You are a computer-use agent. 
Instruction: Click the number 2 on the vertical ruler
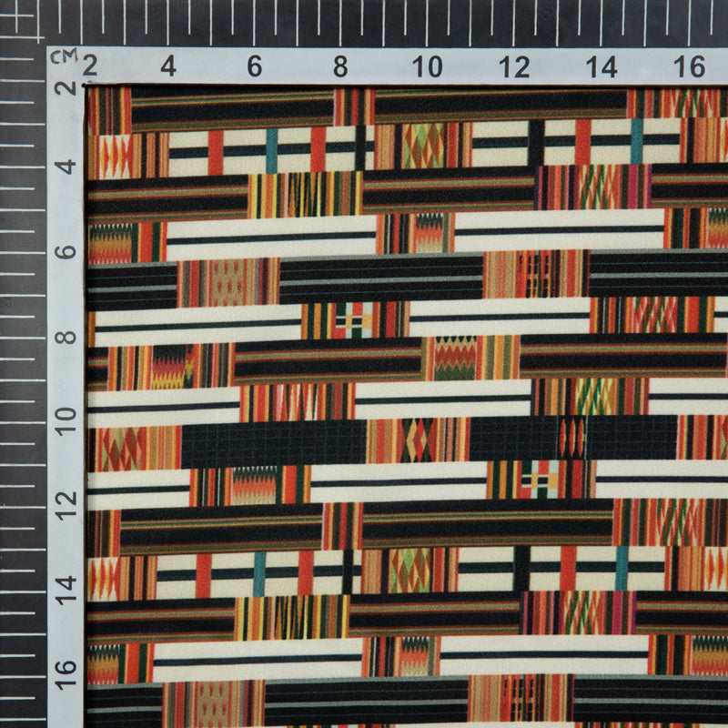click(66, 87)
